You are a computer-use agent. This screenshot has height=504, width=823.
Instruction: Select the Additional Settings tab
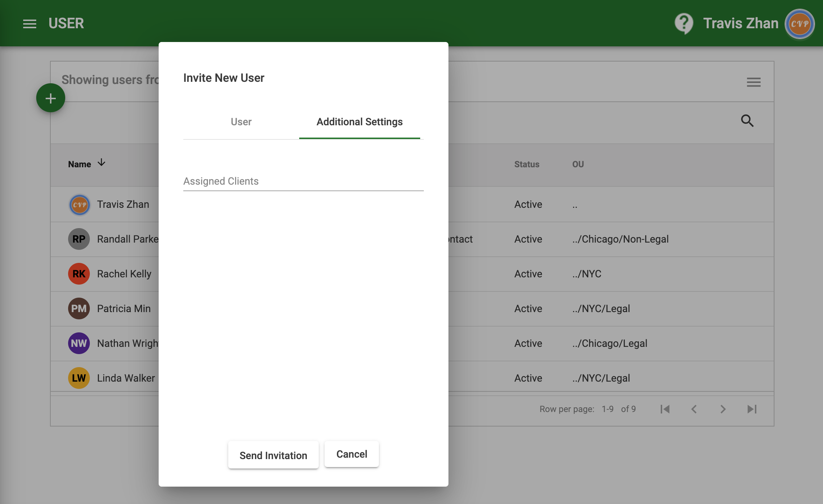click(359, 122)
